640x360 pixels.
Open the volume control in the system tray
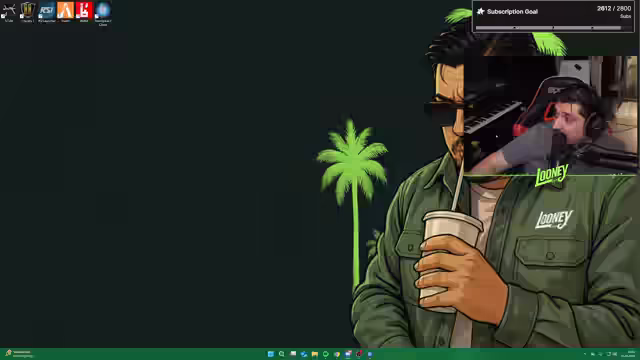[x=615, y=354]
